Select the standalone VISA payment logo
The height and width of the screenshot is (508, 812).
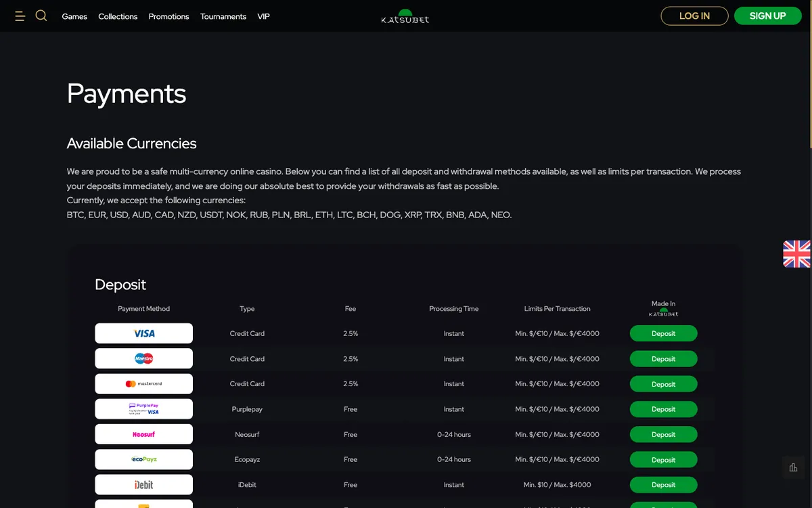click(144, 333)
